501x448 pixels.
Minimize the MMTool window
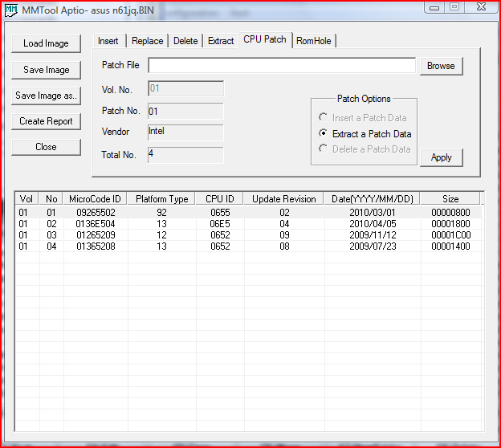click(x=434, y=7)
